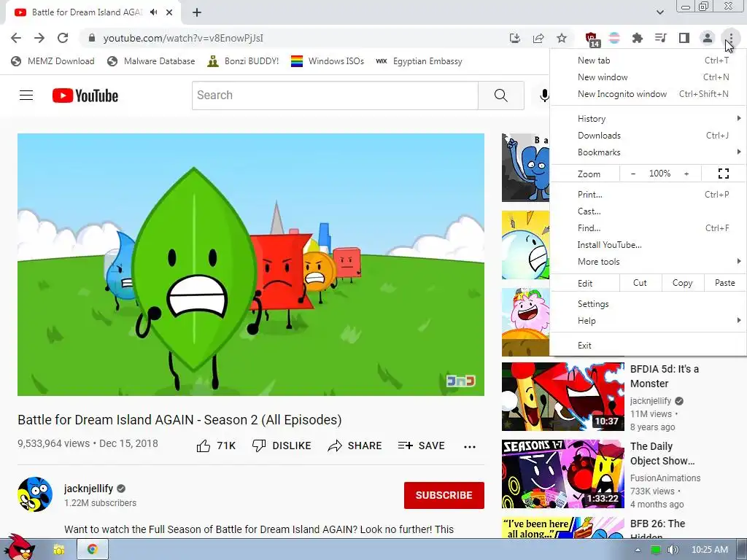This screenshot has width=747, height=560.
Task: Choose Exit from the Chrome menu
Action: (649, 345)
